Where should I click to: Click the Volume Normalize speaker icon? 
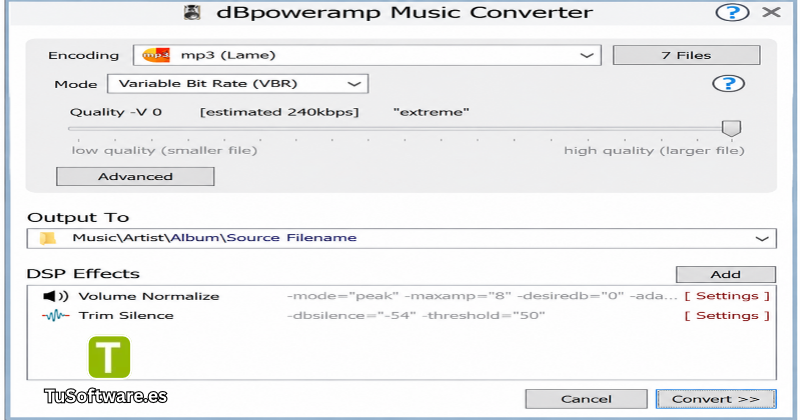click(x=56, y=296)
